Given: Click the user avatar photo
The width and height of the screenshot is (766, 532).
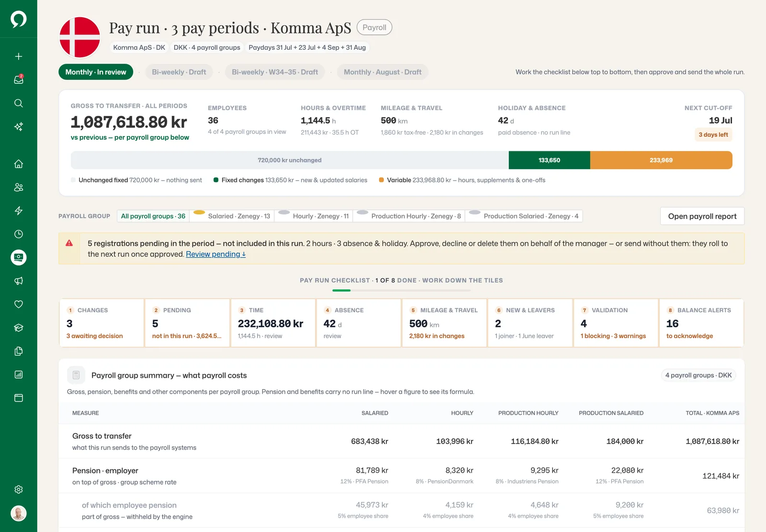Looking at the screenshot, I should [19, 513].
